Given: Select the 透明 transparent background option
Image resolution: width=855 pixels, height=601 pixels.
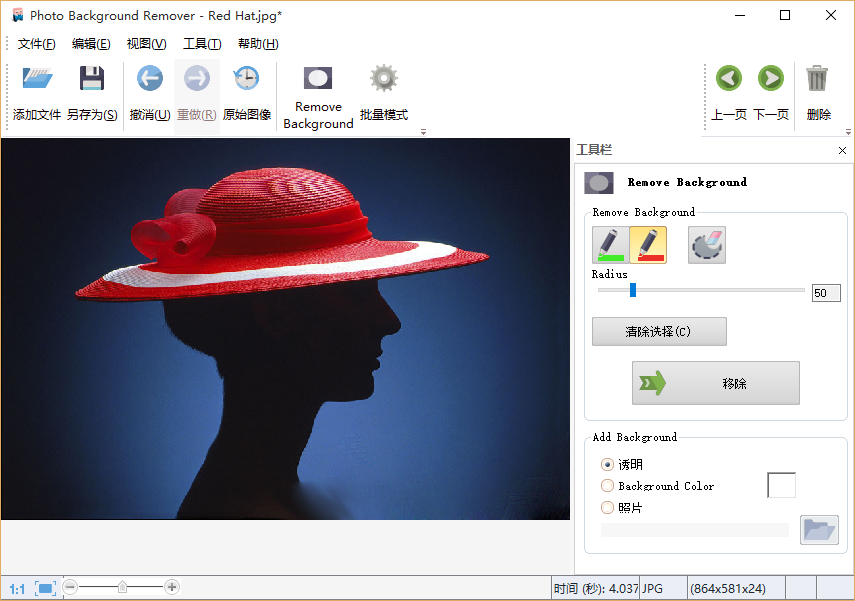Looking at the screenshot, I should pos(608,464).
